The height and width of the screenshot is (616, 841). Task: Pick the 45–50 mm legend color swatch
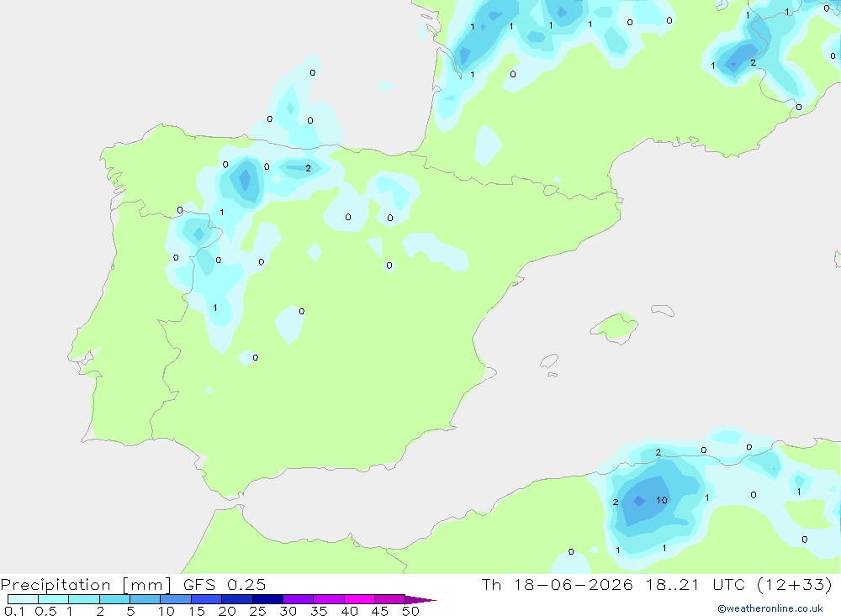point(390,599)
